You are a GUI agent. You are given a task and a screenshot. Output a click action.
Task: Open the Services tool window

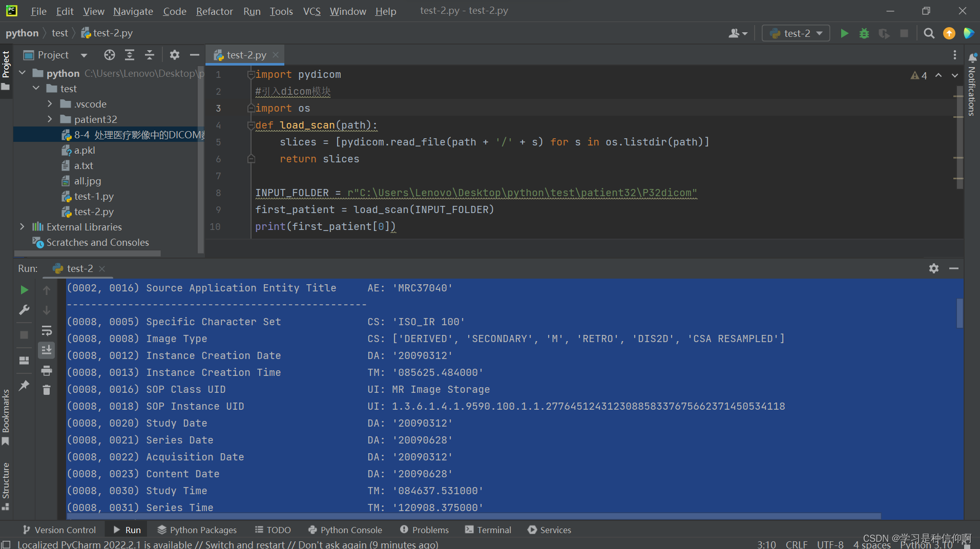549,530
